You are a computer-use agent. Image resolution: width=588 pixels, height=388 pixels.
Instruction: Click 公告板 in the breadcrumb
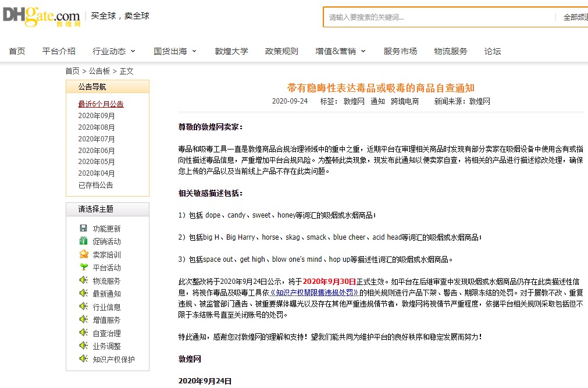pyautogui.click(x=99, y=71)
